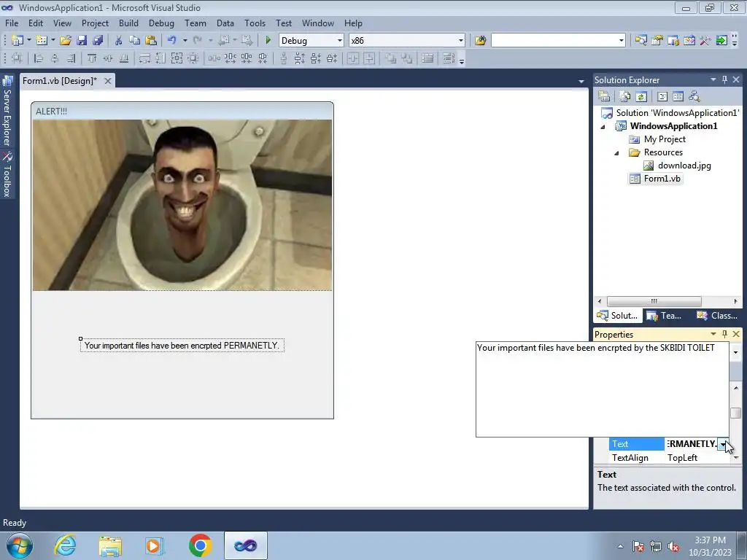Click the blue Undo arrow icon
Viewport: 747px width, 560px height.
(172, 41)
